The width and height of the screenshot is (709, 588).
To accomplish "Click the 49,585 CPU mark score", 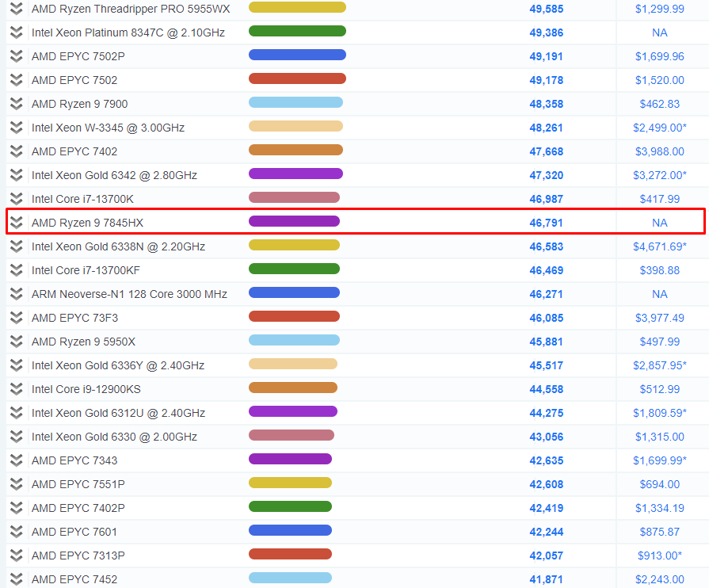I will [547, 9].
